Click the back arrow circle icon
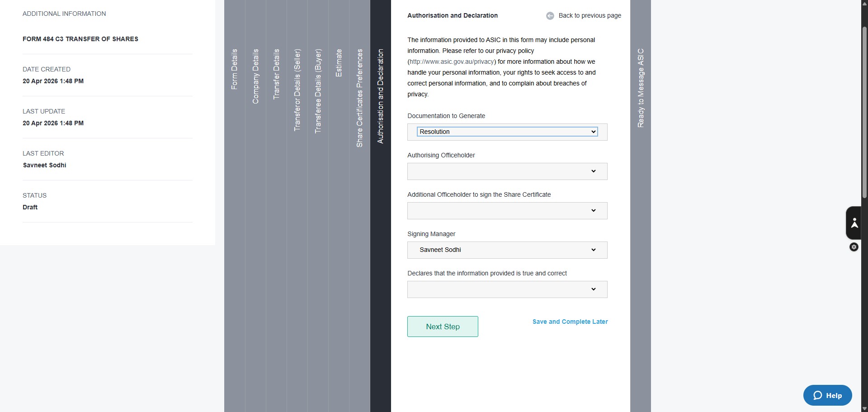Screen dimensions: 868x412 (x=550, y=16)
